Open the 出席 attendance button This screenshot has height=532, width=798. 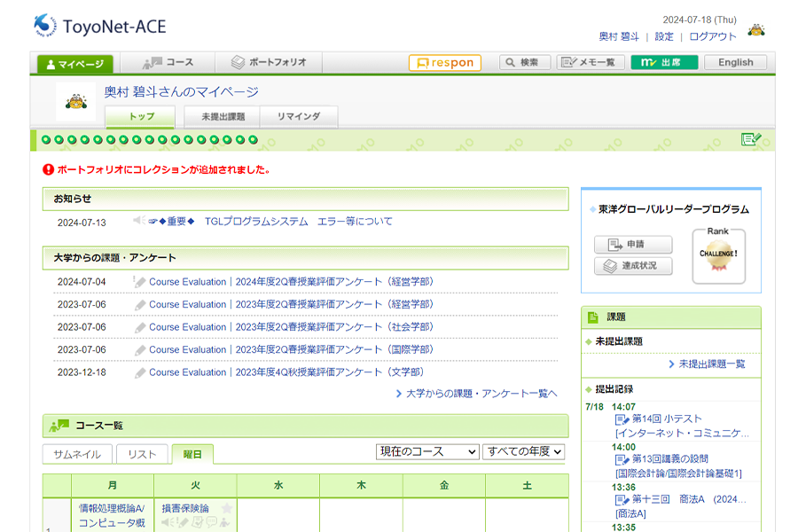[664, 63]
